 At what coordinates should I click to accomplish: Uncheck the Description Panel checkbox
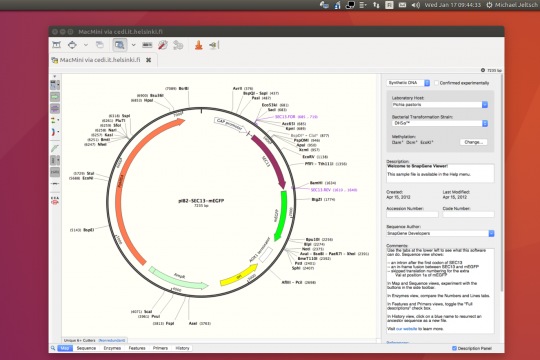pyautogui.click(x=454, y=348)
